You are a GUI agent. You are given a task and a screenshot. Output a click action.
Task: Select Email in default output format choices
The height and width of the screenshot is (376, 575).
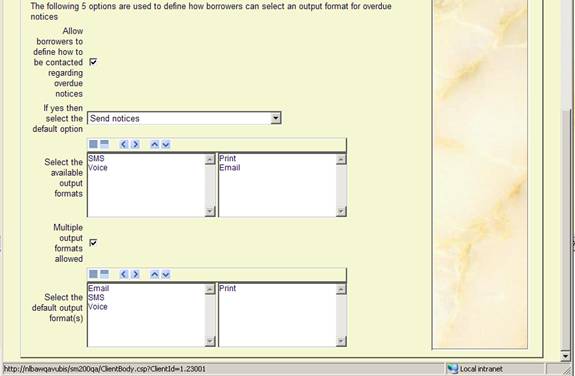pos(99,288)
